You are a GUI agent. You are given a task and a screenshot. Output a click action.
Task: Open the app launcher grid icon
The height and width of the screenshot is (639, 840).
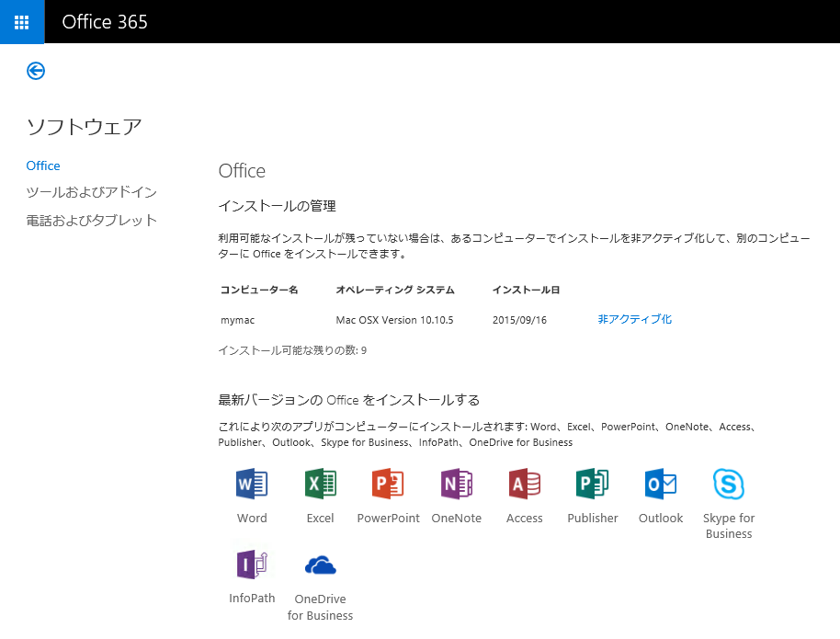21,22
